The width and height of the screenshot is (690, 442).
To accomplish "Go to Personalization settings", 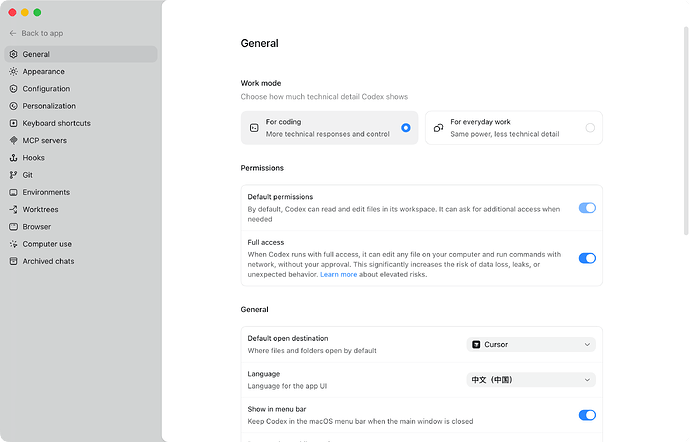I will coord(81,106).
